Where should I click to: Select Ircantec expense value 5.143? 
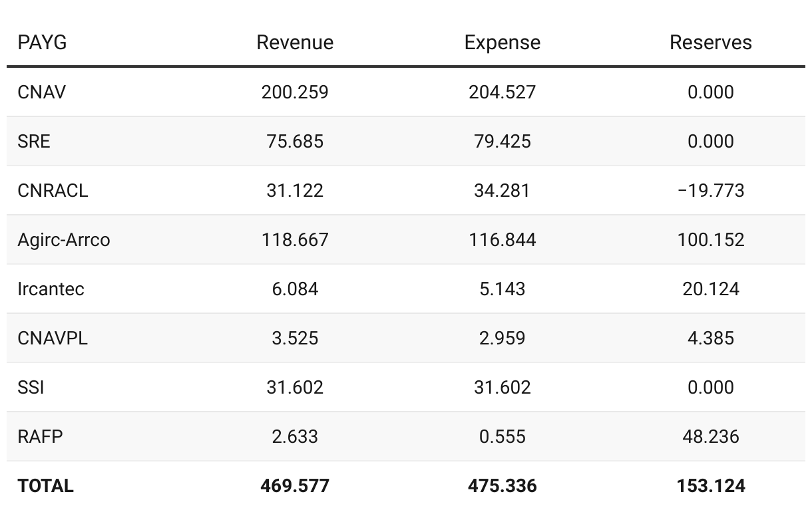click(502, 289)
